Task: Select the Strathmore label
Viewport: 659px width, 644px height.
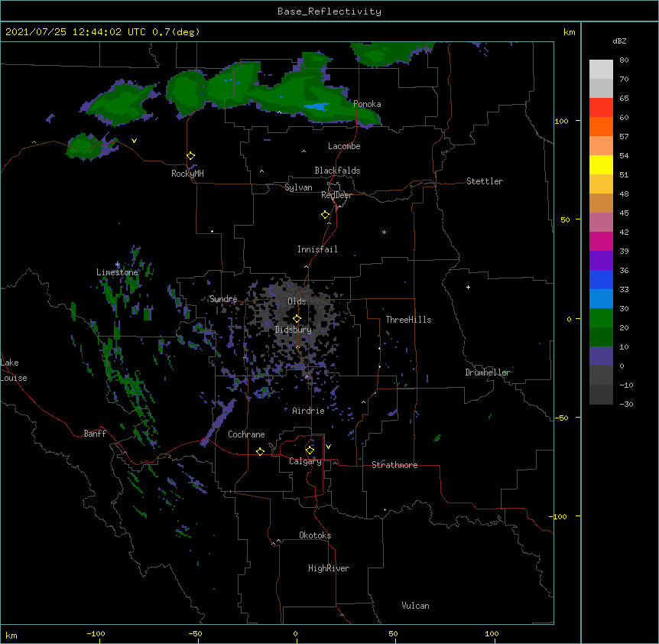Action: coord(394,465)
